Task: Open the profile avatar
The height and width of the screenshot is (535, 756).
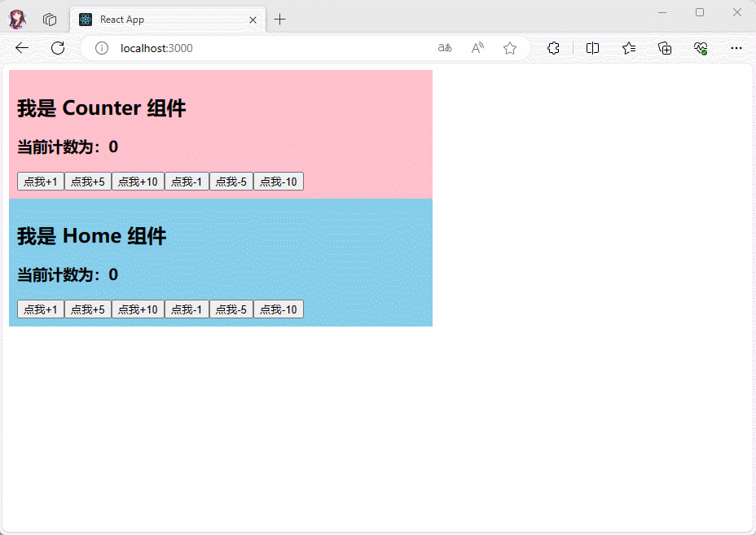Action: (x=17, y=19)
